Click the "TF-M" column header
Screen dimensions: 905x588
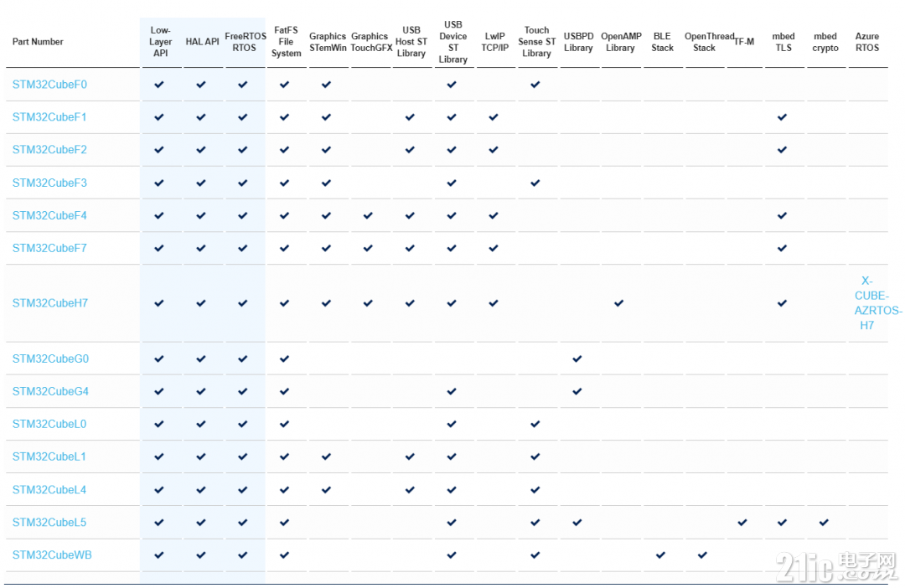(744, 42)
